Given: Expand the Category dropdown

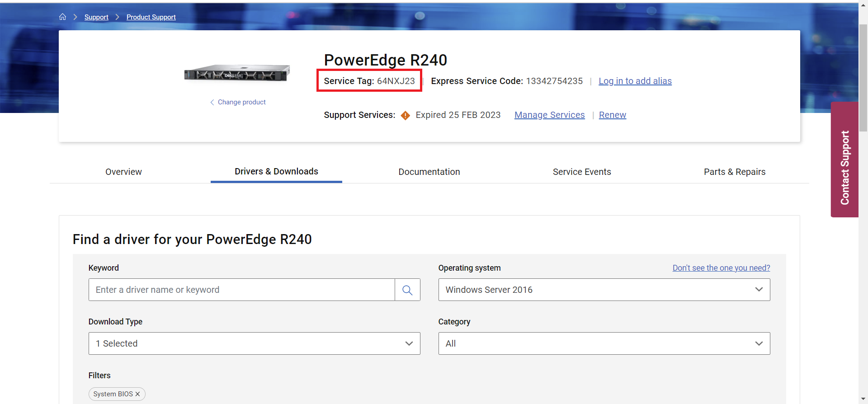Looking at the screenshot, I should (604, 343).
